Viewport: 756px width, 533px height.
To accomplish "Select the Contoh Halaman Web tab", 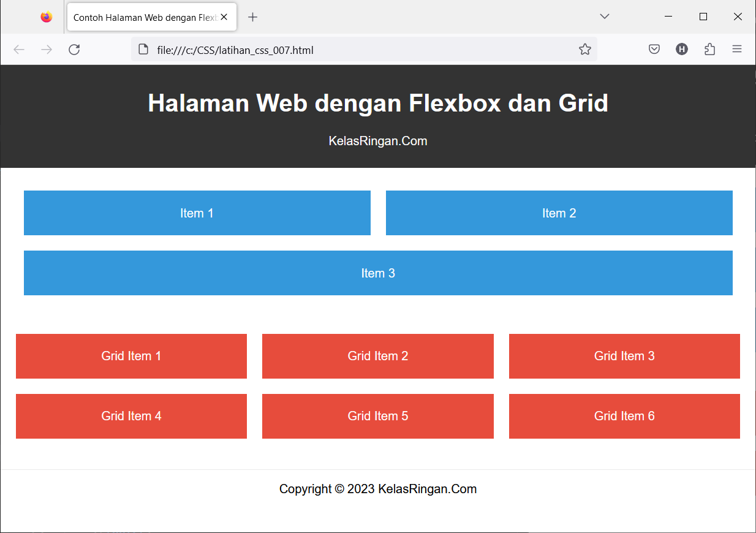I will [x=152, y=17].
